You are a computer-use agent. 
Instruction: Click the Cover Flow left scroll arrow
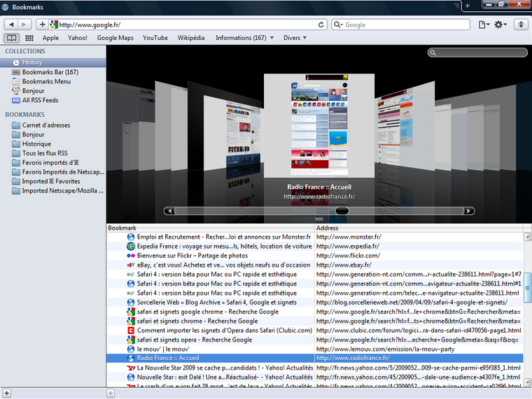tap(169, 211)
